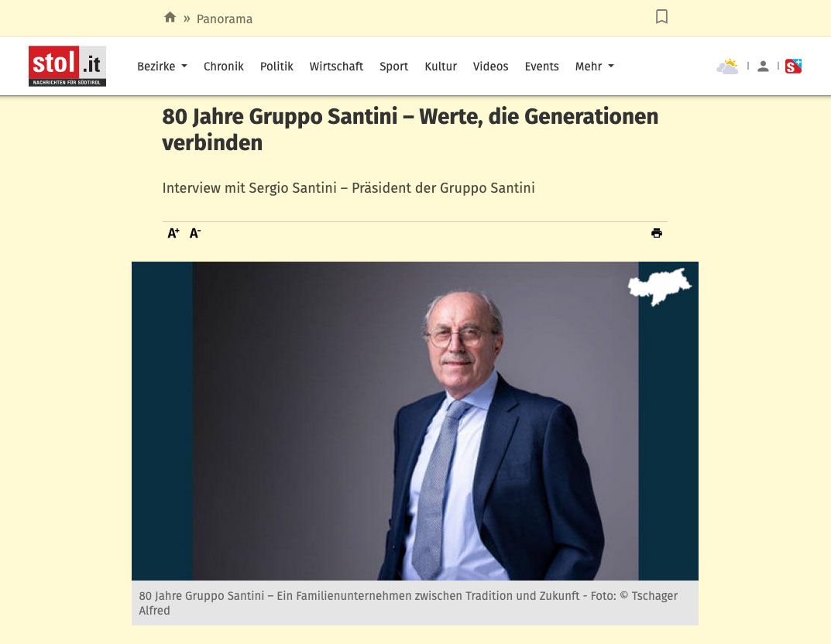
Task: Open the Events page
Action: click(x=541, y=67)
